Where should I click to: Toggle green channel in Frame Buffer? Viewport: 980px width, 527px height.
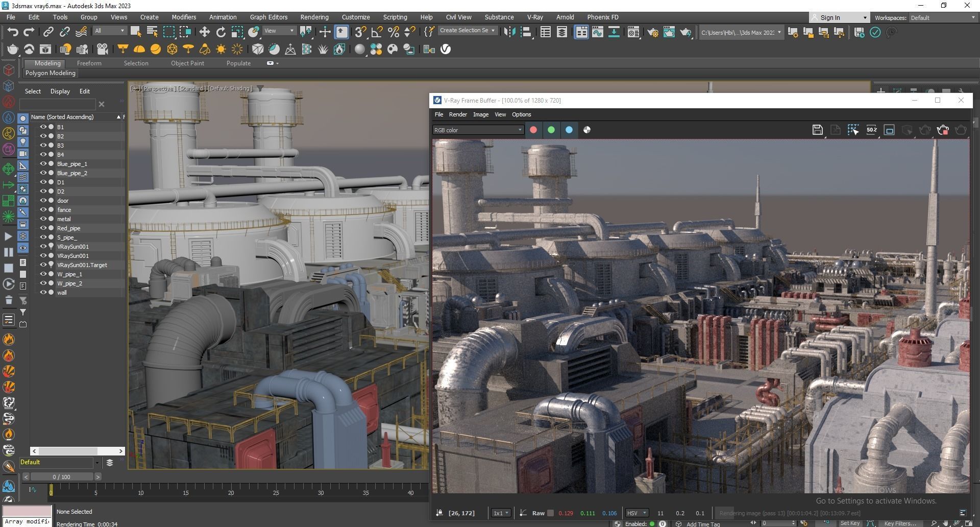click(x=551, y=130)
